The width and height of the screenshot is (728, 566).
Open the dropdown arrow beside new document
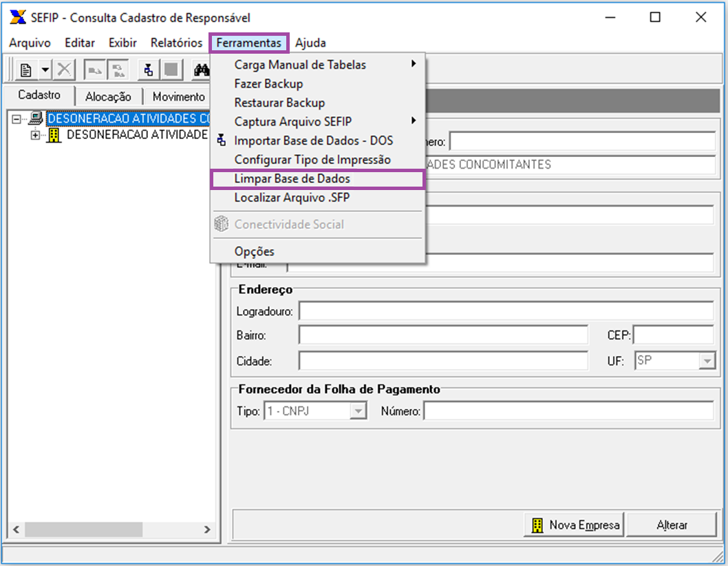[x=45, y=70]
